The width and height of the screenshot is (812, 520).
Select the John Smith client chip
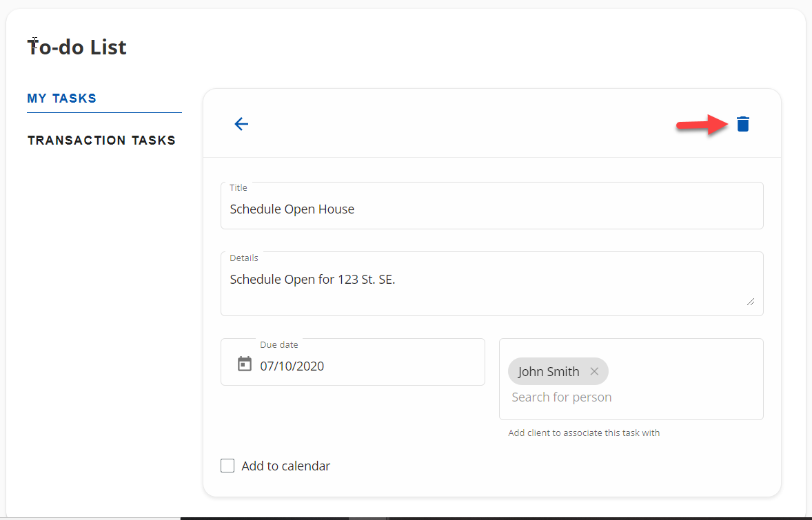coord(548,372)
